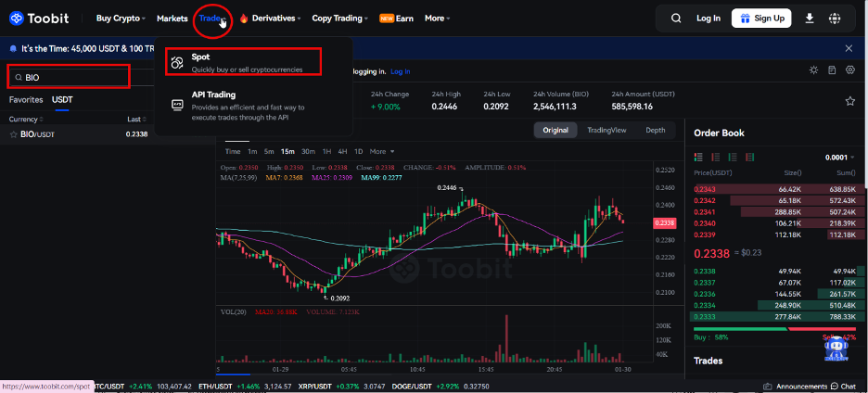Star BIO/USDT in the currency list
868x393 pixels.
pyautogui.click(x=13, y=134)
